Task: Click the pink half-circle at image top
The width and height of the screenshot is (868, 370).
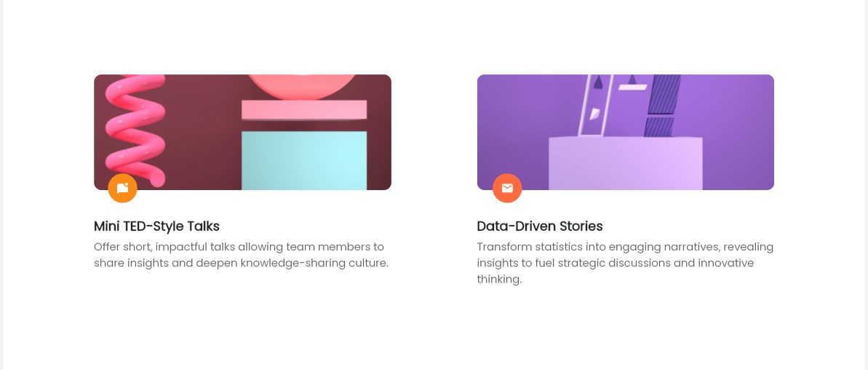Action: tap(302, 86)
